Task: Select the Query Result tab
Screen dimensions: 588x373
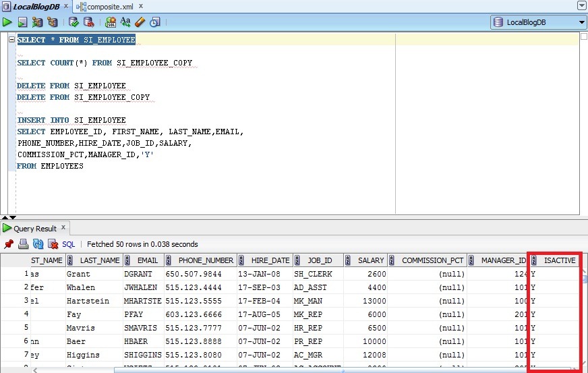Action: point(35,229)
